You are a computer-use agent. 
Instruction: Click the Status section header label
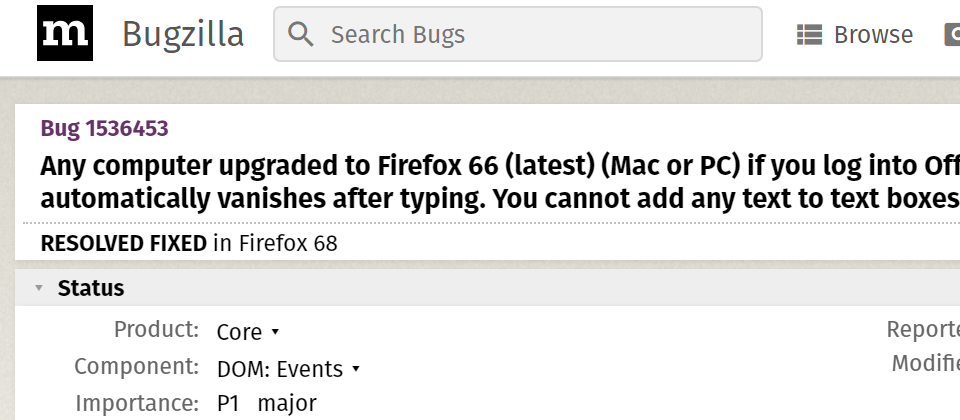(91, 288)
